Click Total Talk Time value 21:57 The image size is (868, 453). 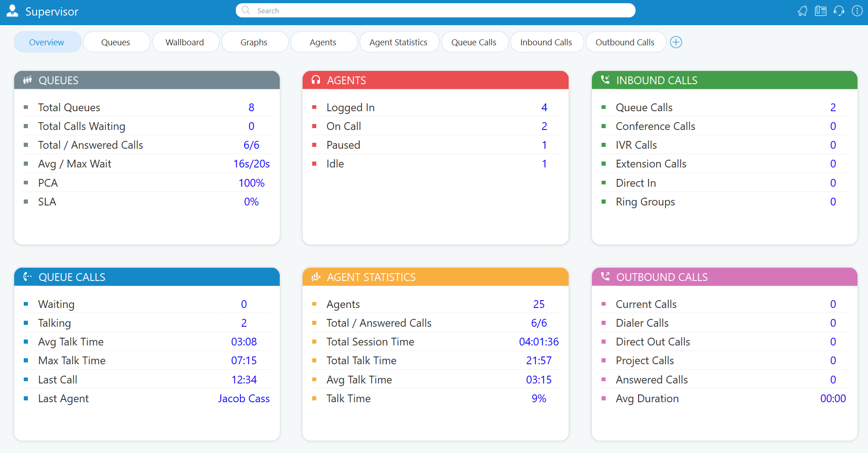[x=539, y=361]
